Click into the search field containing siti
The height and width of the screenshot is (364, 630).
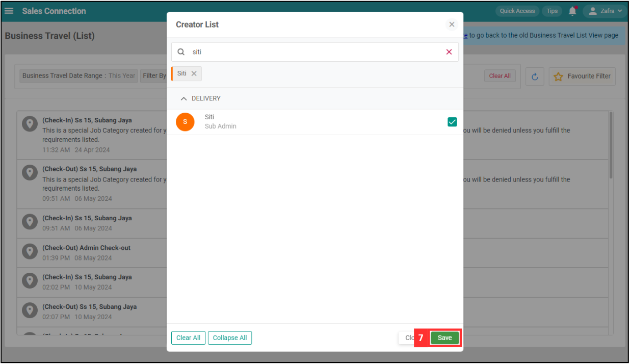tap(315, 52)
